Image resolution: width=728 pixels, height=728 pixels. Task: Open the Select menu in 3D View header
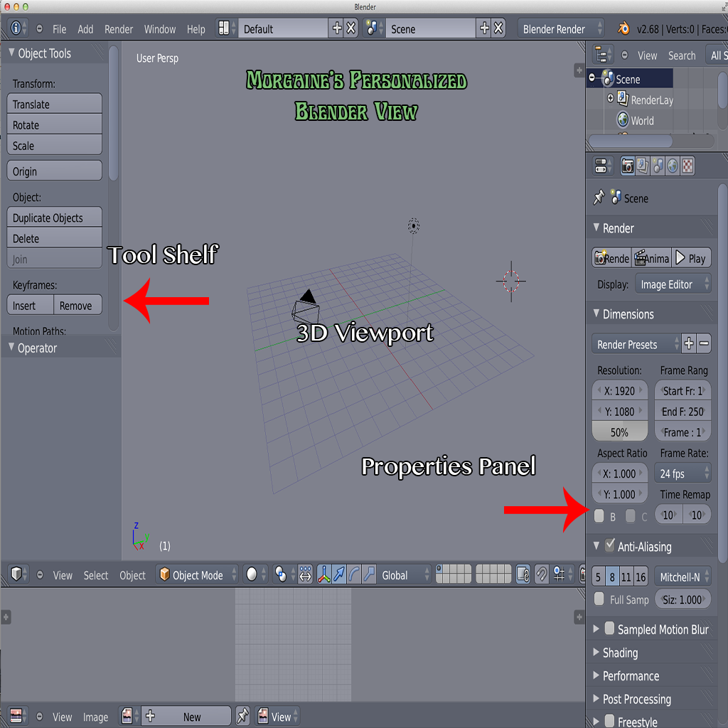[x=96, y=574]
